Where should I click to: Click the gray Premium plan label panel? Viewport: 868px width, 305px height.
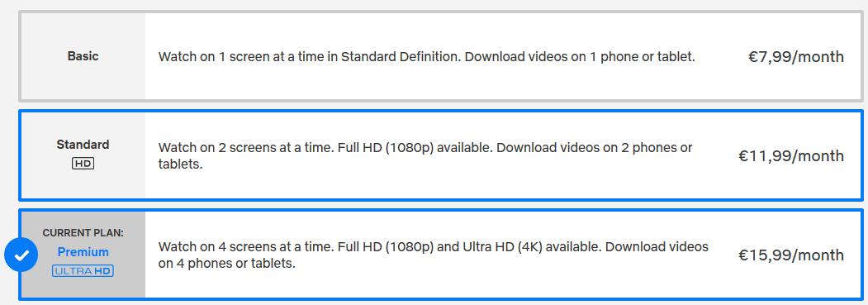pos(83,255)
